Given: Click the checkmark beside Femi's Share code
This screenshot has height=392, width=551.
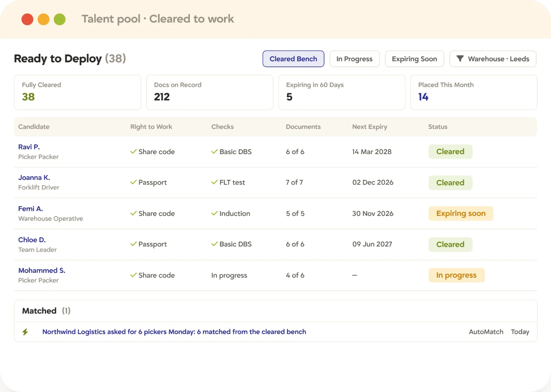Looking at the screenshot, I should pyautogui.click(x=134, y=213).
